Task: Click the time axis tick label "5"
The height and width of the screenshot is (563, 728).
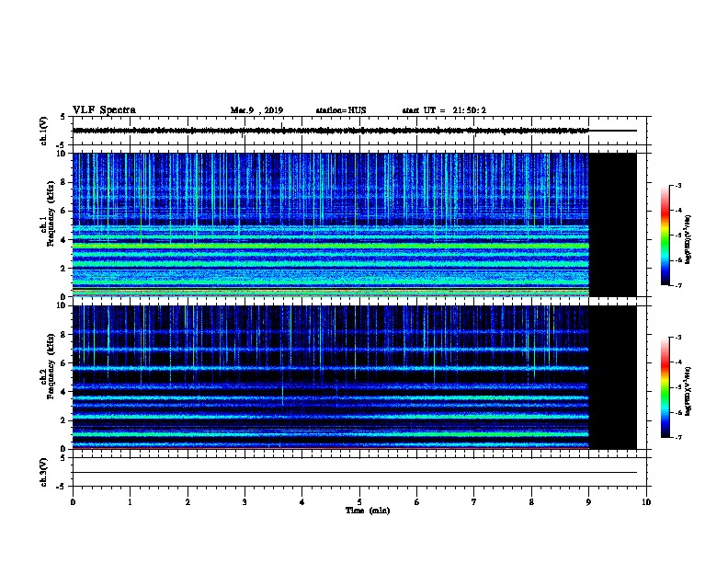Action: tap(359, 502)
